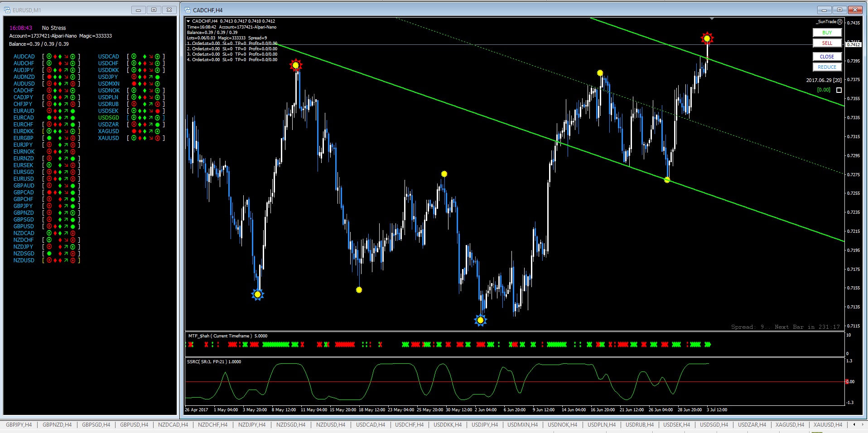868x433 pixels.
Task: Click the yellow dot marker below the mid-May low
Action: click(359, 289)
